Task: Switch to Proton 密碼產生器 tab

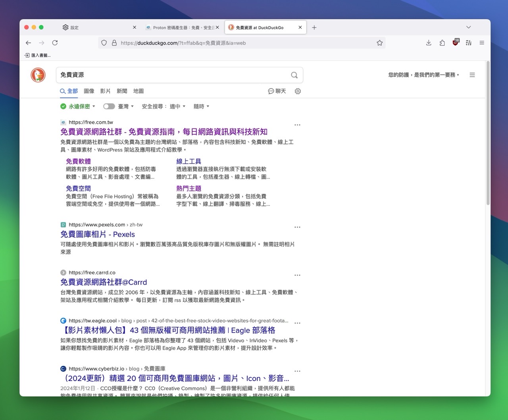Action: [x=182, y=27]
